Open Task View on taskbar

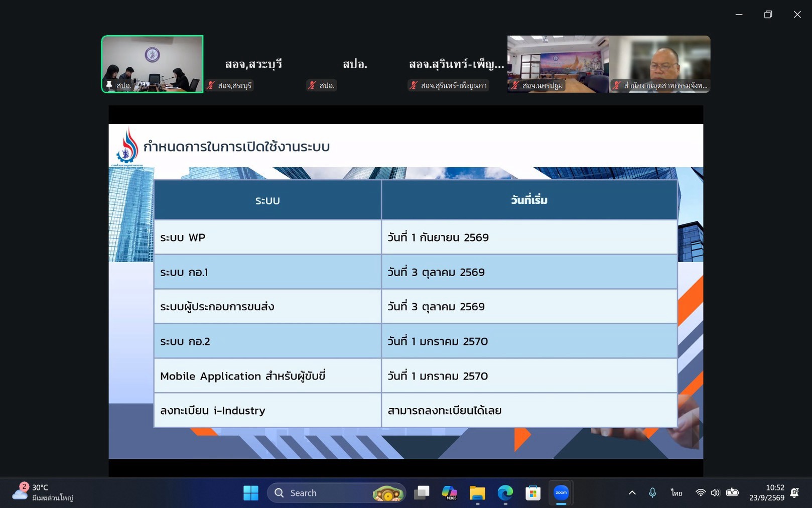point(422,493)
